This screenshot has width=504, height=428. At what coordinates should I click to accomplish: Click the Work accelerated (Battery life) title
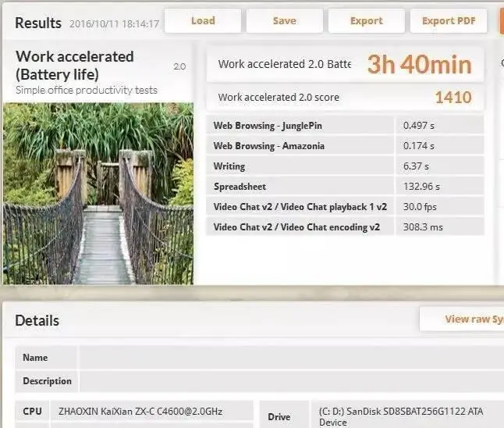[x=75, y=65]
